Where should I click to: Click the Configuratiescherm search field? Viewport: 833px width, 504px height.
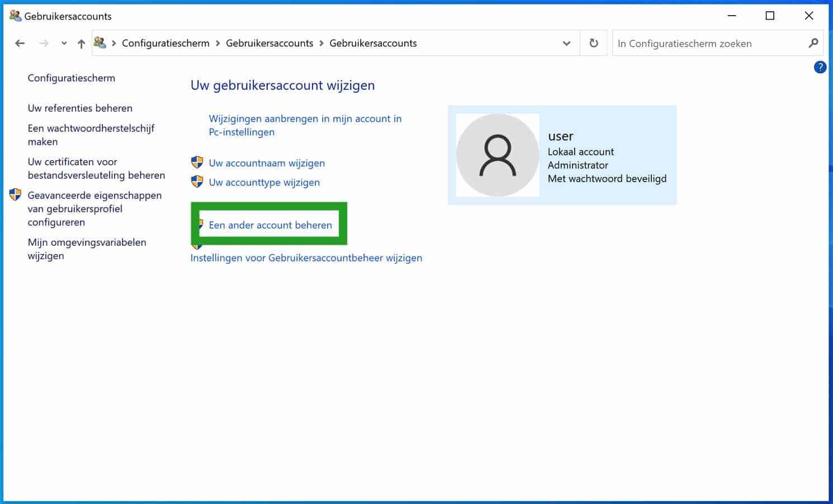click(707, 44)
